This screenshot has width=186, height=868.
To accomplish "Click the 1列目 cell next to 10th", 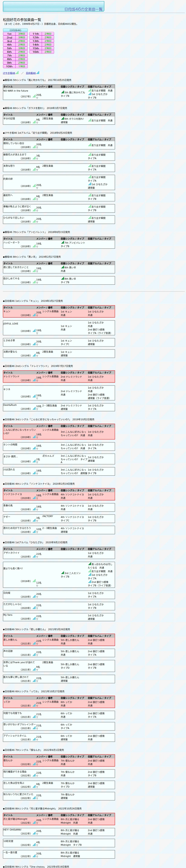I will 22,66.
